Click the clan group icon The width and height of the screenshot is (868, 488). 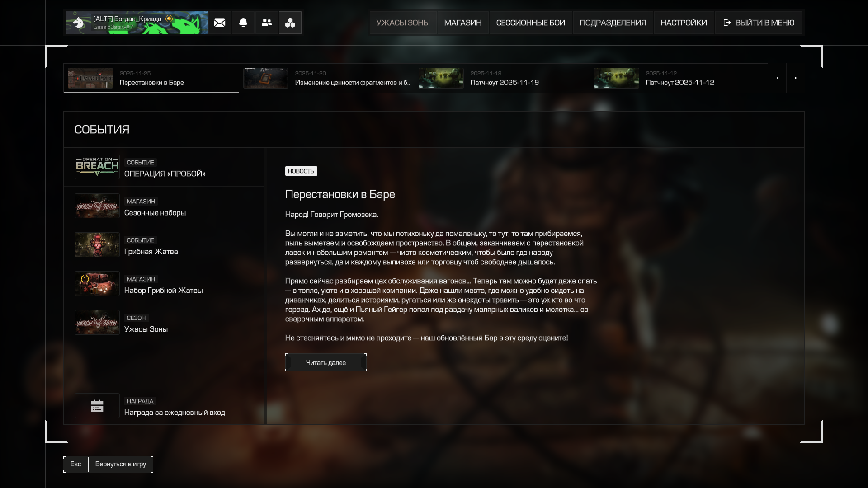[290, 23]
